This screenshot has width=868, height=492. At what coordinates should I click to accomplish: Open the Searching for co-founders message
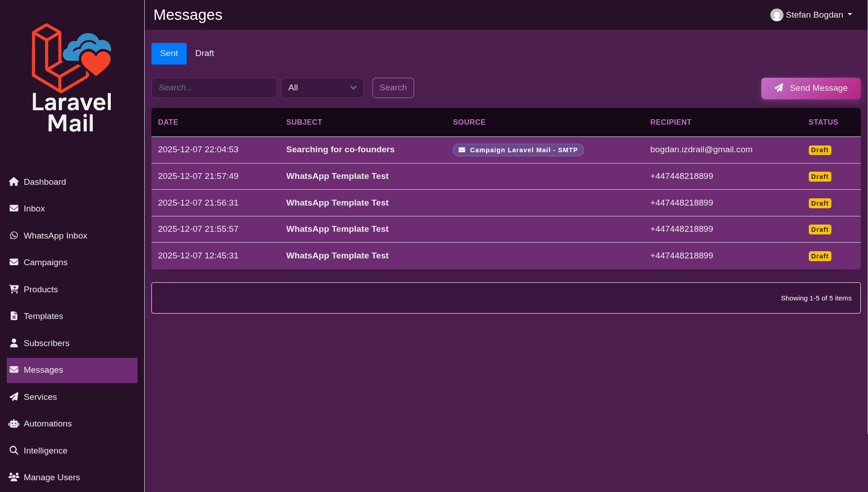tap(340, 150)
